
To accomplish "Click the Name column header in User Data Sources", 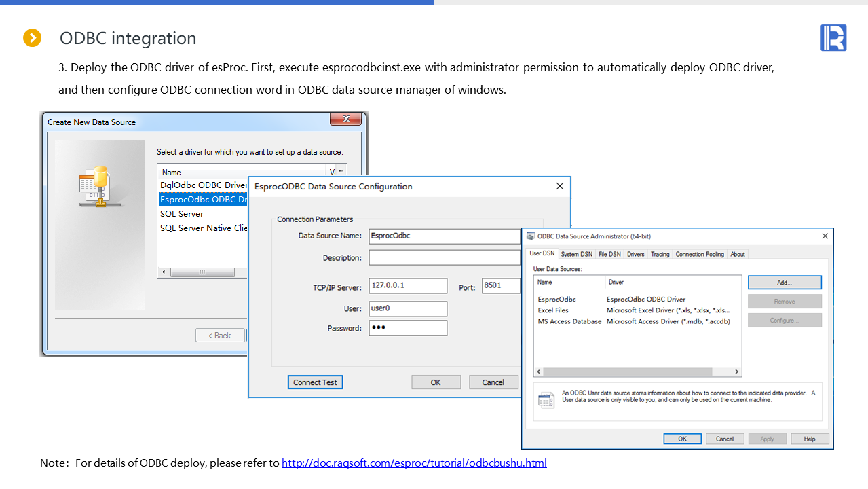I will (x=544, y=282).
